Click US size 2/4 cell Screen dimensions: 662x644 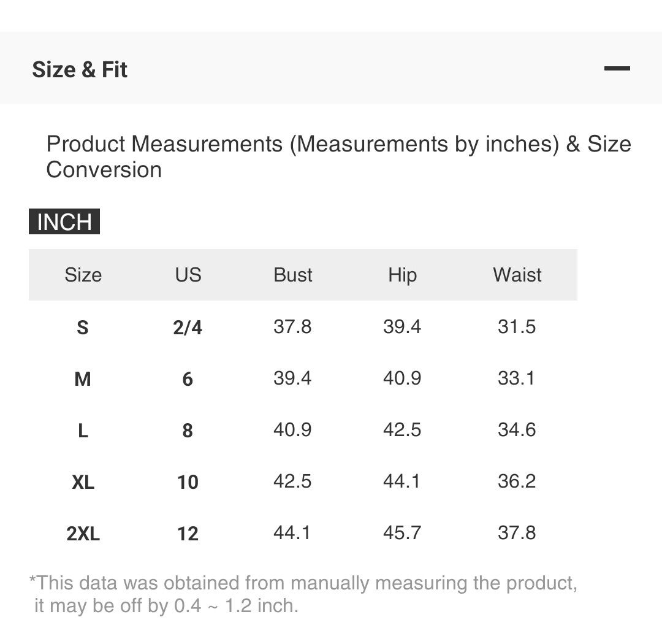(x=188, y=328)
